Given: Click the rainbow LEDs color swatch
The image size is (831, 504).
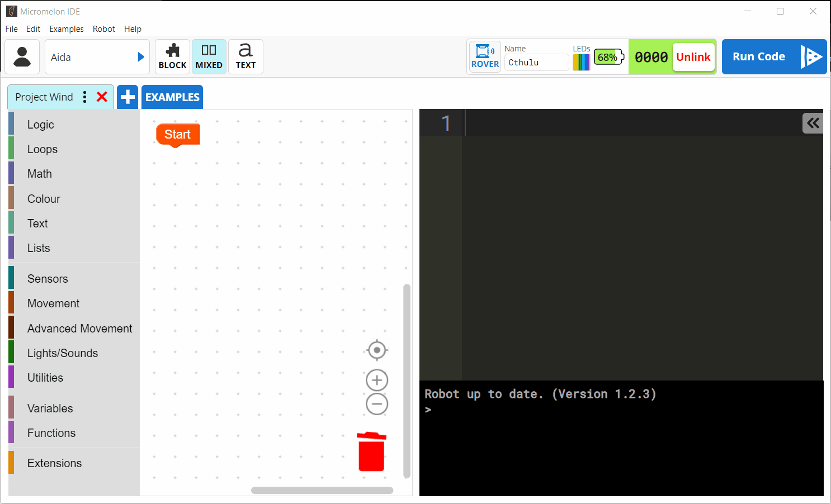Looking at the screenshot, I should pyautogui.click(x=581, y=62).
